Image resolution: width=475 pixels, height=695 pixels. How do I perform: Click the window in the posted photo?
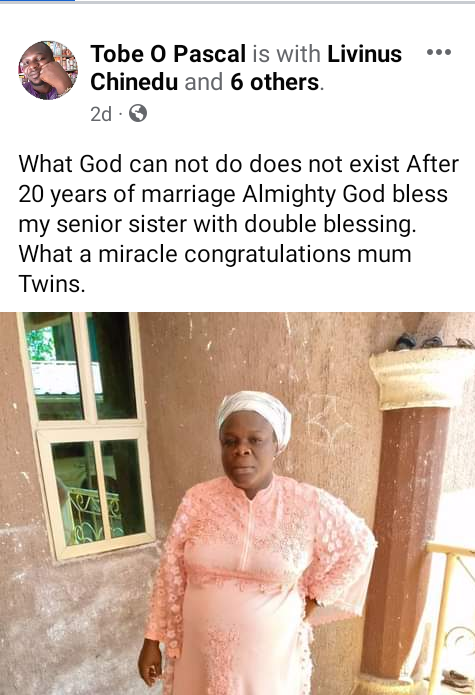point(86,434)
